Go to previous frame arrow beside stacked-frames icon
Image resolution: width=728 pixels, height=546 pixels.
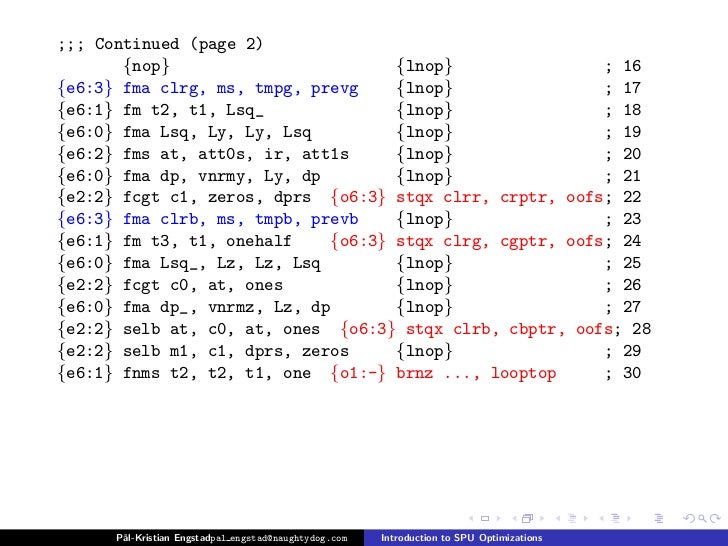(x=514, y=518)
